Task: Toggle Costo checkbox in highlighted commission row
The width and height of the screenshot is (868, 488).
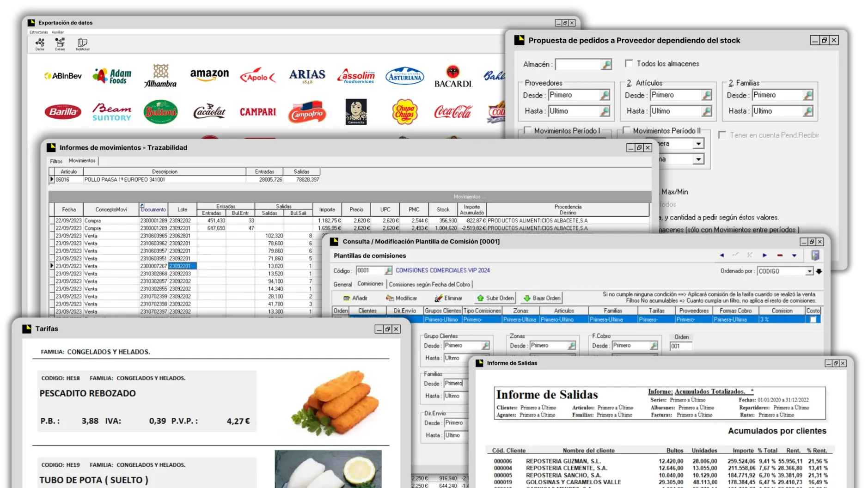Action: (x=813, y=319)
